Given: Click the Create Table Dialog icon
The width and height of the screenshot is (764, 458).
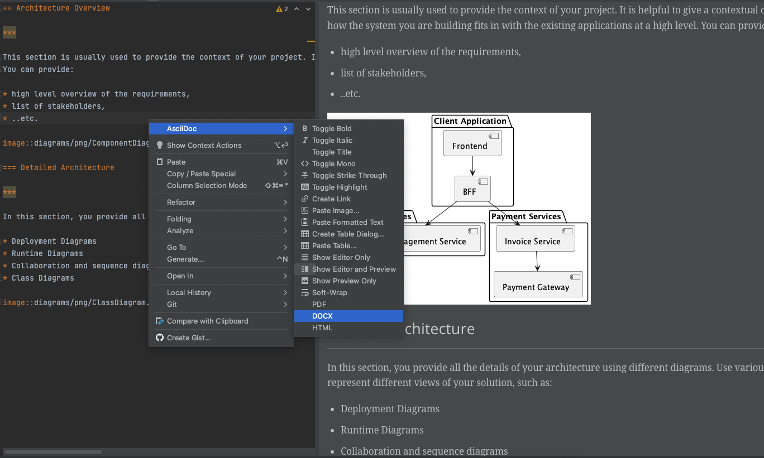Looking at the screenshot, I should pos(305,234).
